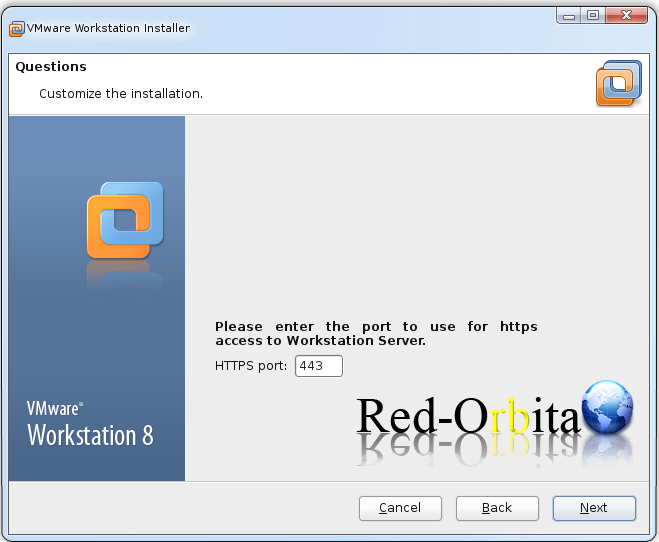Viewport: 659px width, 542px height.
Task: Click the Back button
Action: tap(497, 508)
